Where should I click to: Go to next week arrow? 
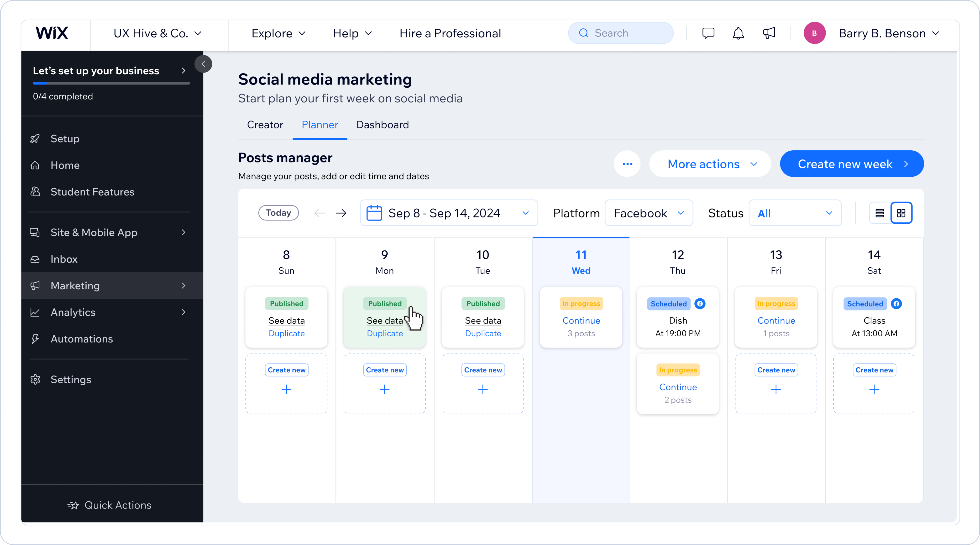[341, 213]
